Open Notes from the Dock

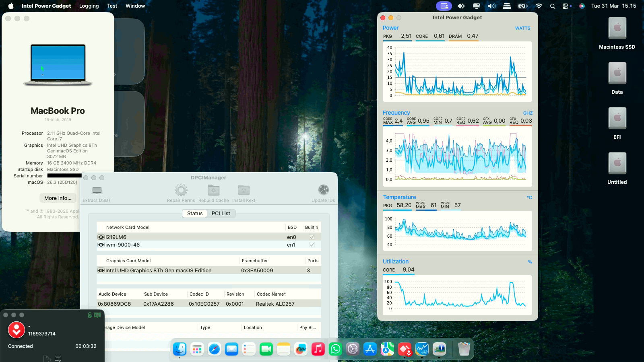(283, 349)
